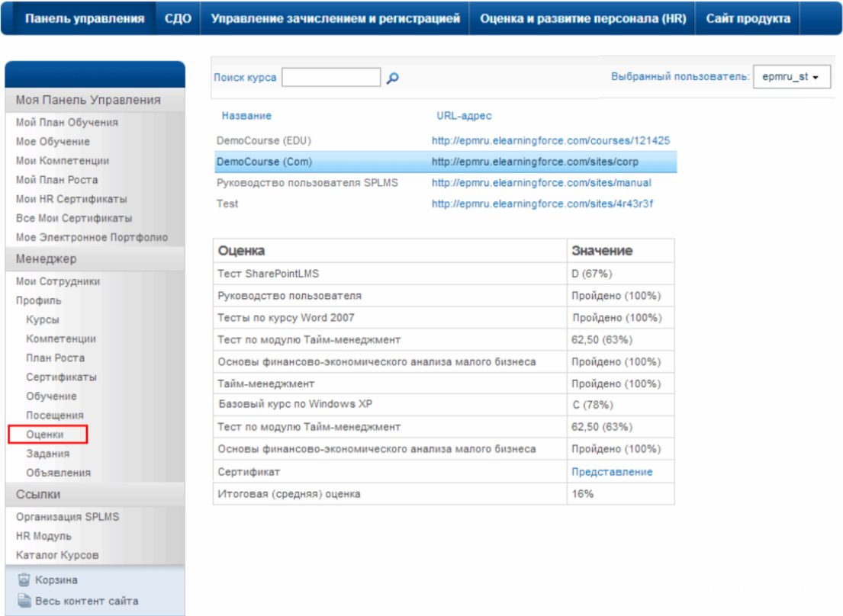Screen dimensions: 843x616
Task: Switch to the СДО tab
Action: pos(178,18)
